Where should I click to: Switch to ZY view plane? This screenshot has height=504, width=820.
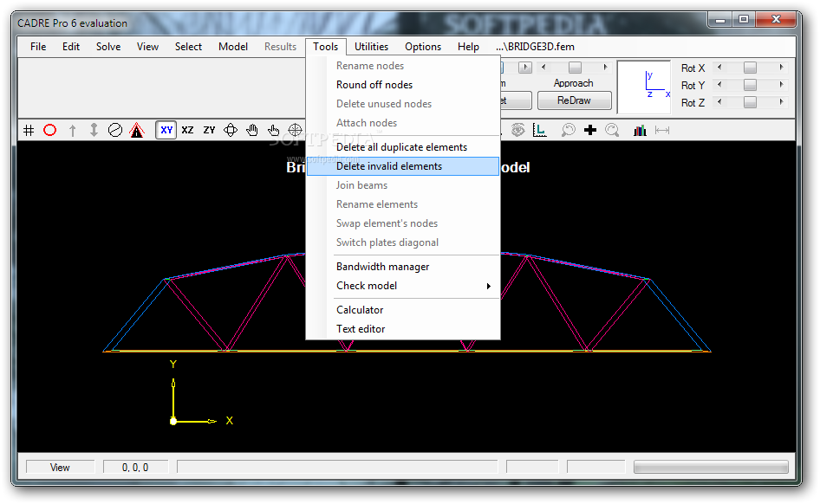pyautogui.click(x=209, y=130)
